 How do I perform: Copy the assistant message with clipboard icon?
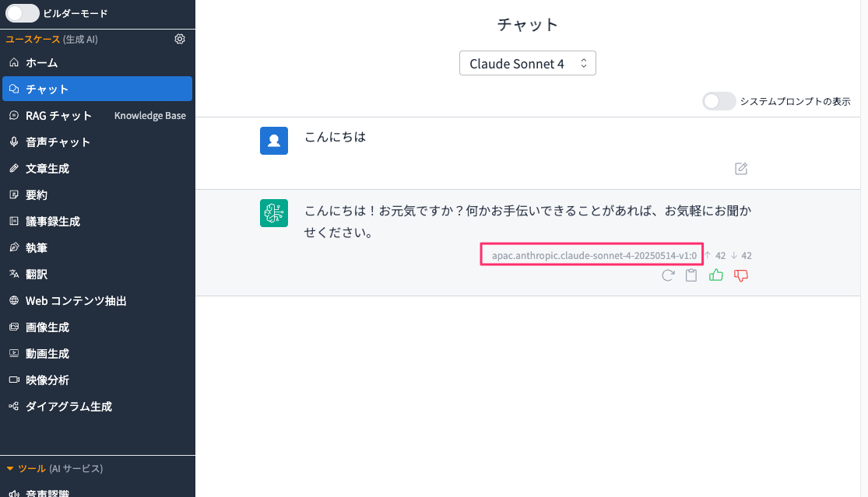click(691, 275)
